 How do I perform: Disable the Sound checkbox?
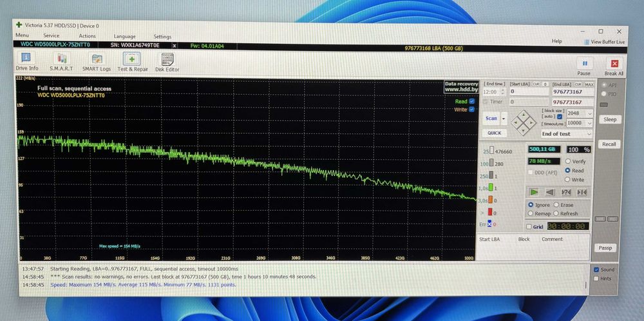[x=596, y=269]
